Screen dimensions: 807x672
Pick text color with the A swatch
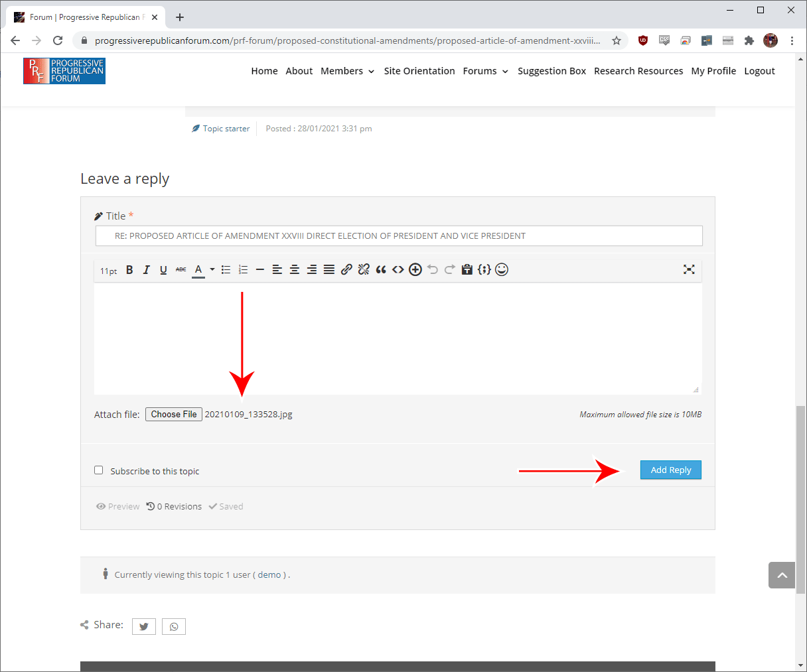coord(198,269)
